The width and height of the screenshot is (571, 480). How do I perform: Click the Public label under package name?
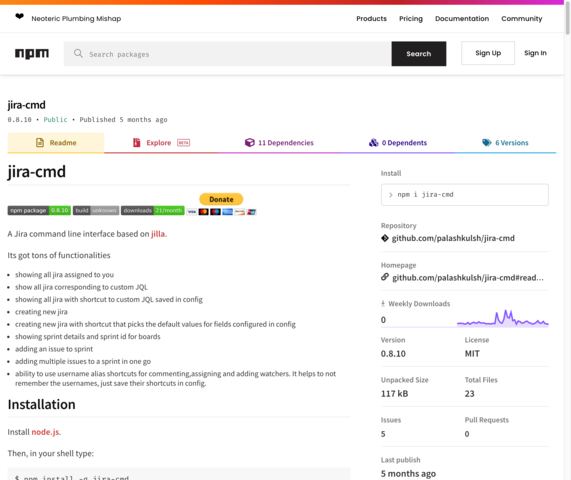[55, 120]
